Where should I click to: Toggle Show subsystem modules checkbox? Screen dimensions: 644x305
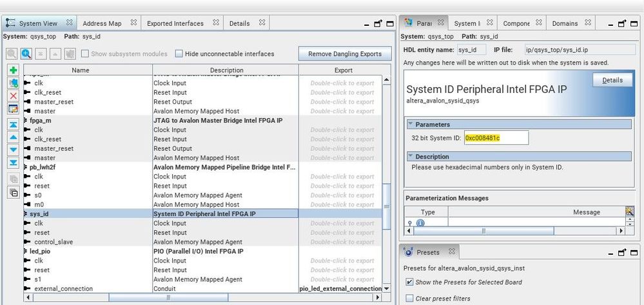coord(85,54)
